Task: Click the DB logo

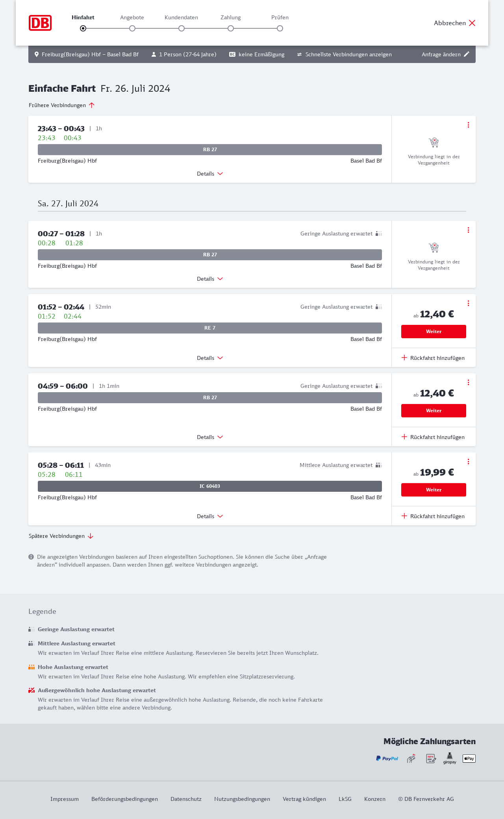Action: 40,23
